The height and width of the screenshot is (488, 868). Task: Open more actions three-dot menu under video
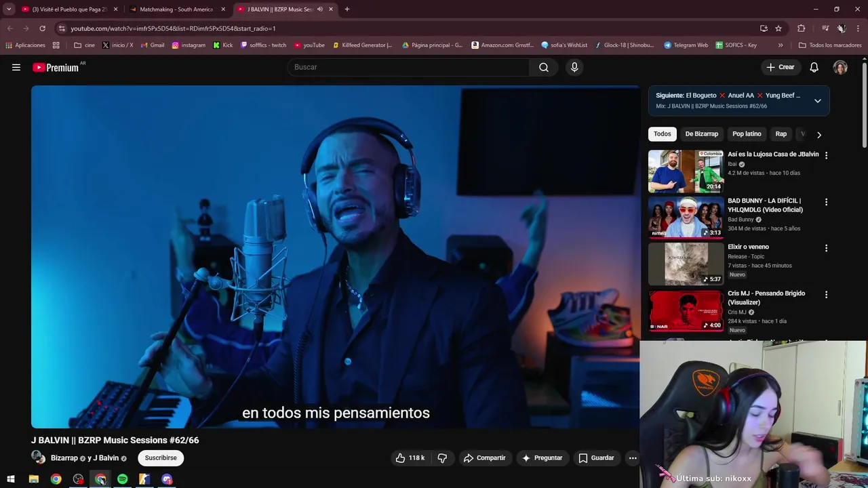[x=633, y=458]
